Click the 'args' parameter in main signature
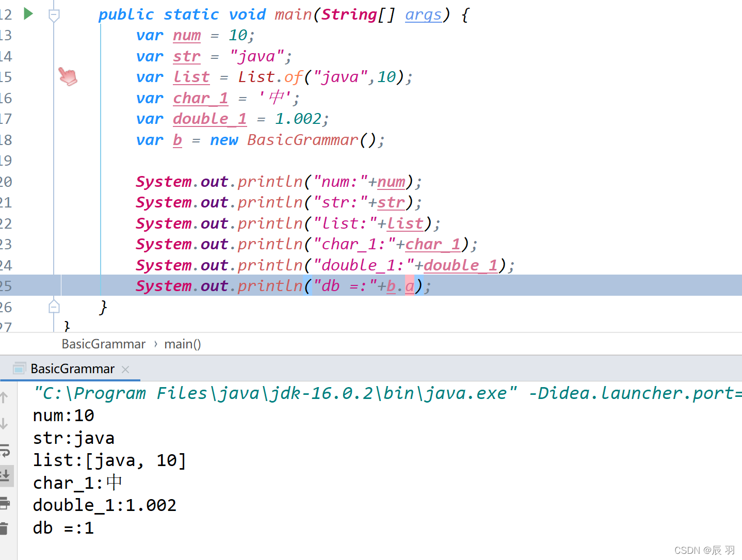 pos(423,14)
